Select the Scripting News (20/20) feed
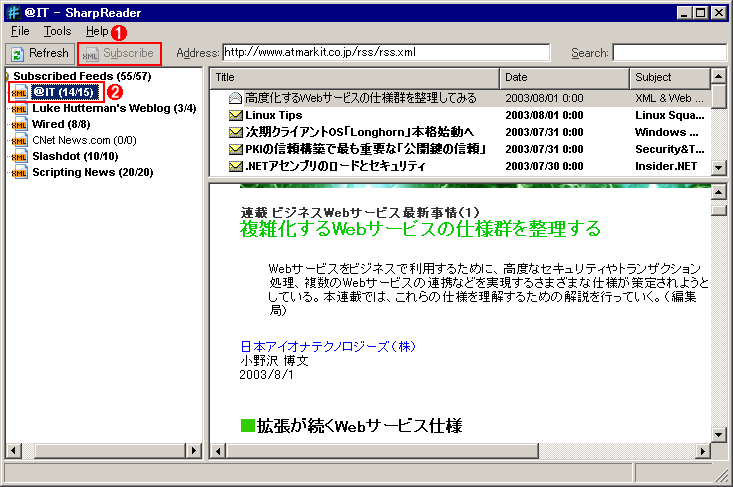The width and height of the screenshot is (733, 487). [x=93, y=172]
